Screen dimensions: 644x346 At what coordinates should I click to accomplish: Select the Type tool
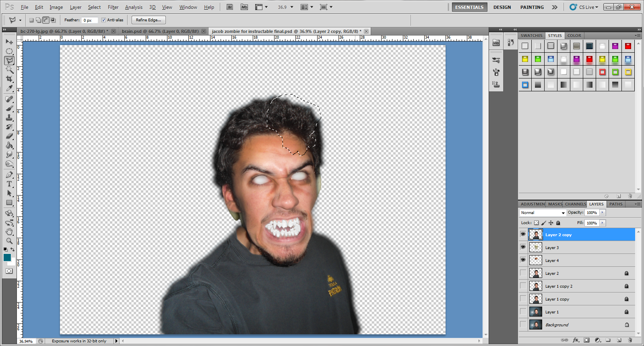click(x=9, y=184)
